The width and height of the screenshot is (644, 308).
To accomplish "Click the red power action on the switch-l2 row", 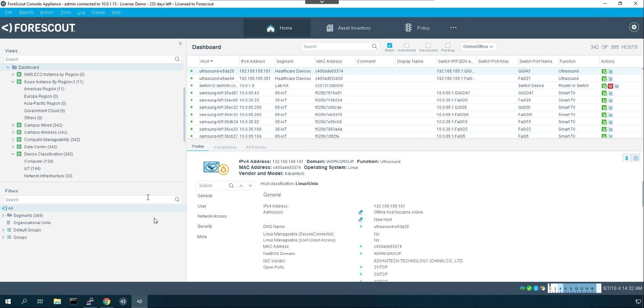I will tap(610, 86).
